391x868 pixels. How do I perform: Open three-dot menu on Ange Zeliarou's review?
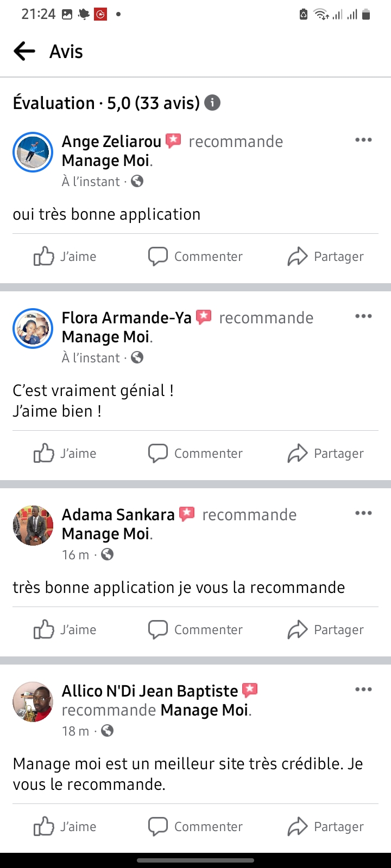point(363,140)
